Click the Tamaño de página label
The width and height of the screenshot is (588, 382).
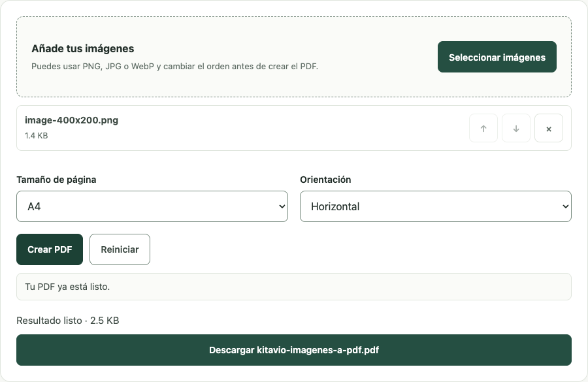56,180
